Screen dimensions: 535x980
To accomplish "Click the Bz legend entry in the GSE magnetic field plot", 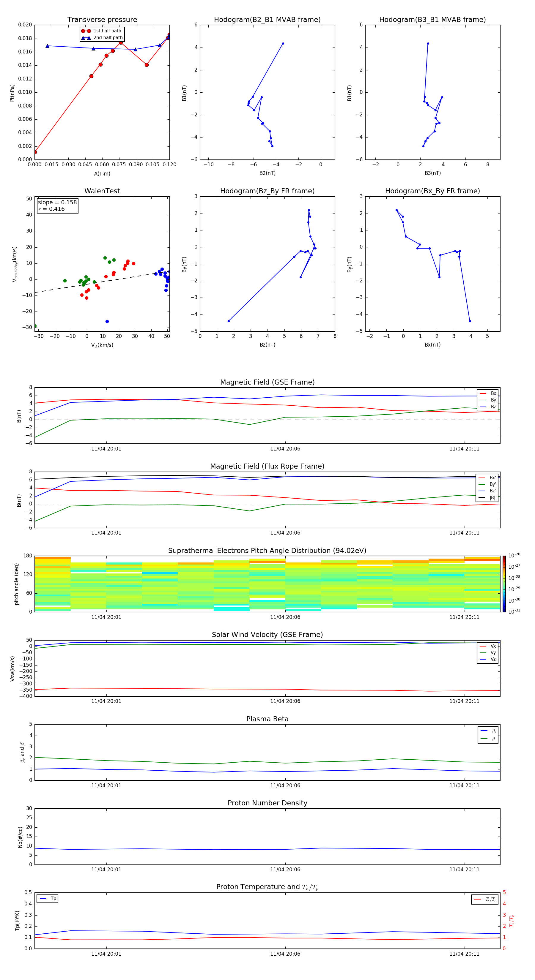I will 488,407.
